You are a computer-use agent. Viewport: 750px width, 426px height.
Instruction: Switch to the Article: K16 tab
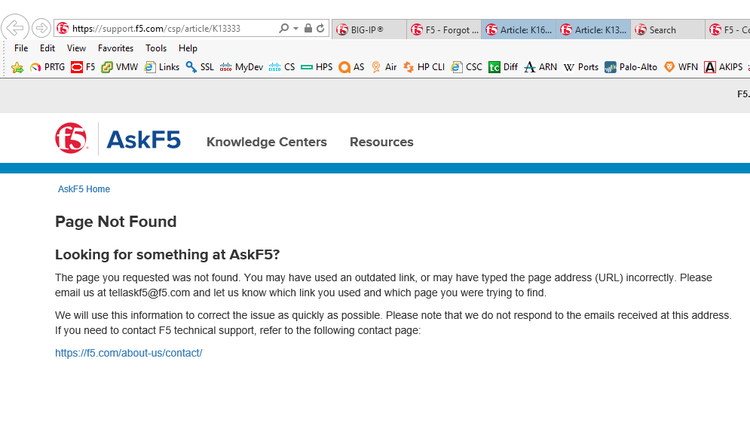point(518,30)
